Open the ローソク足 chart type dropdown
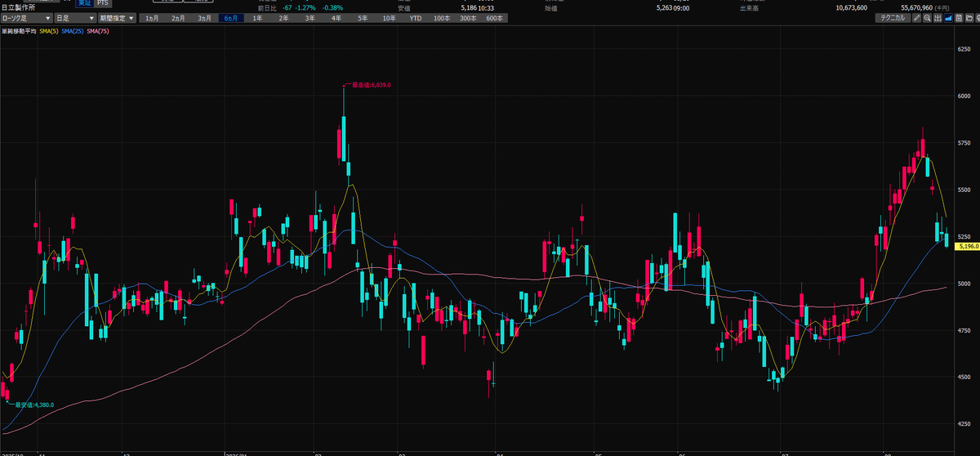This screenshot has height=456, width=980. pyautogui.click(x=27, y=18)
